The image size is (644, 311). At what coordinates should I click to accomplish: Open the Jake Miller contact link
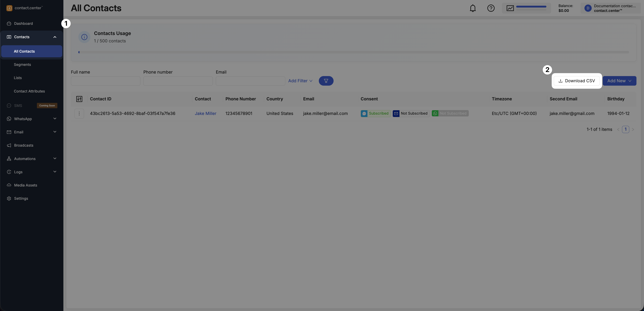(205, 113)
